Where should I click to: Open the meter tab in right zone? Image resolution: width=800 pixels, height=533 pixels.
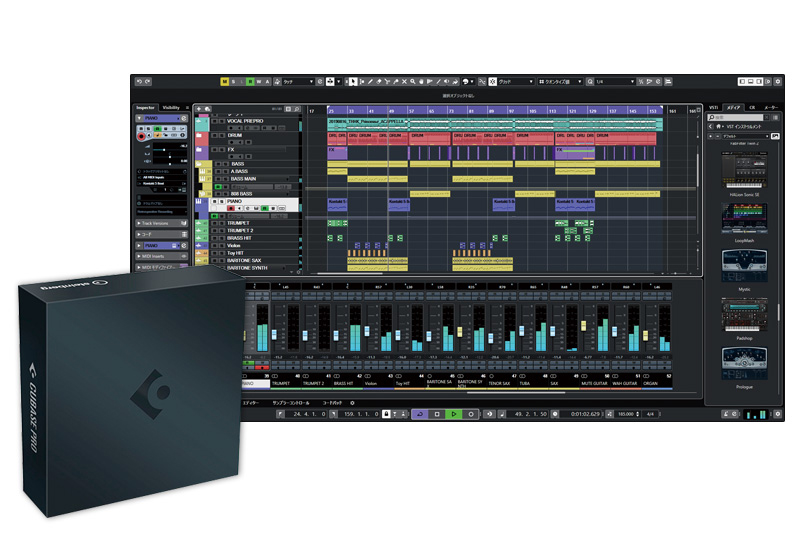[771, 107]
